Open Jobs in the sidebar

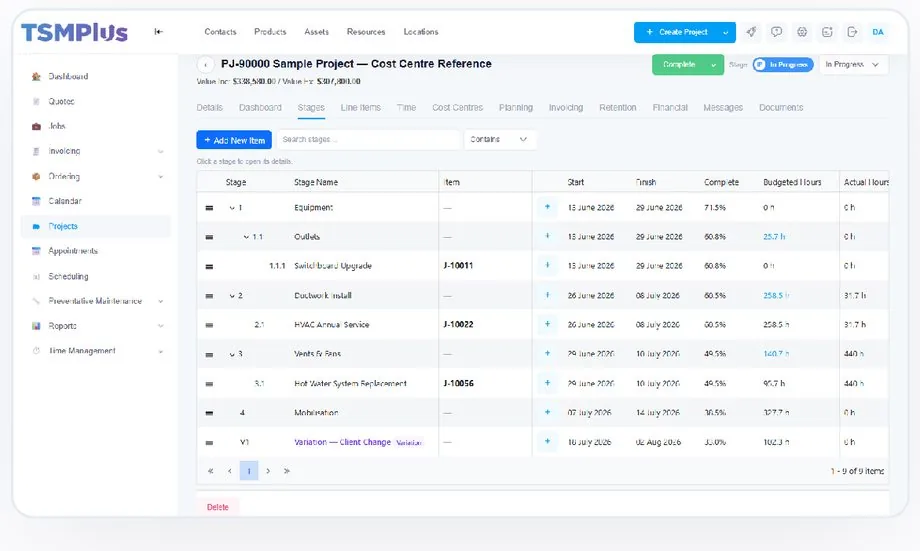57,126
